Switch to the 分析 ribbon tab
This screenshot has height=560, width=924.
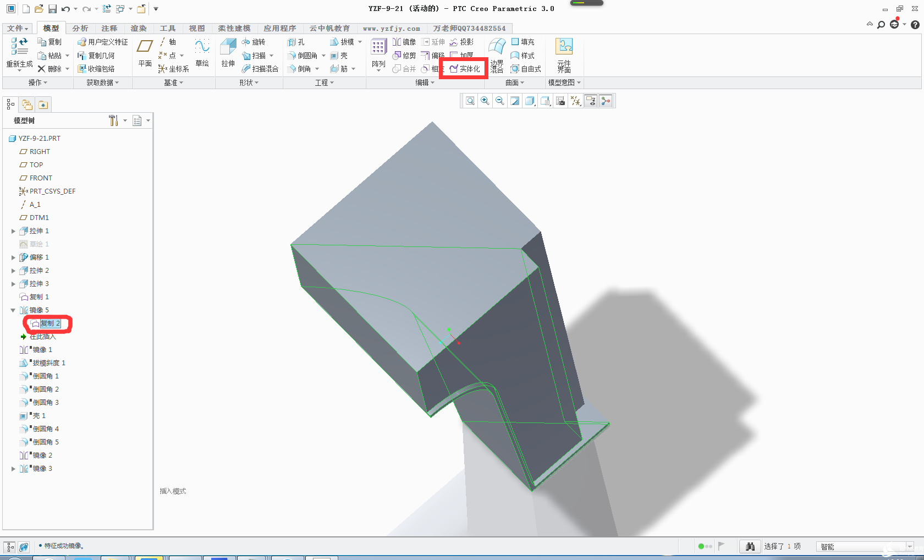click(80, 28)
